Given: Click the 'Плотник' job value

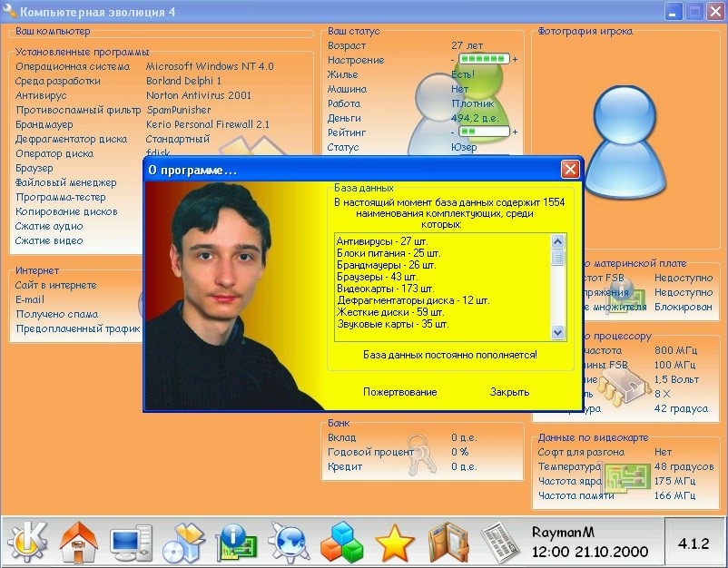Looking at the screenshot, I should pyautogui.click(x=473, y=103).
